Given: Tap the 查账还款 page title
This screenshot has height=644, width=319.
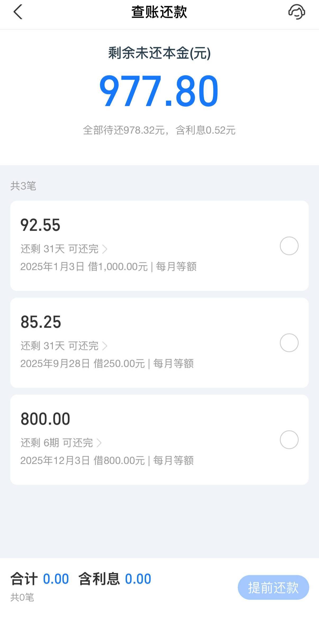Looking at the screenshot, I should 159,12.
